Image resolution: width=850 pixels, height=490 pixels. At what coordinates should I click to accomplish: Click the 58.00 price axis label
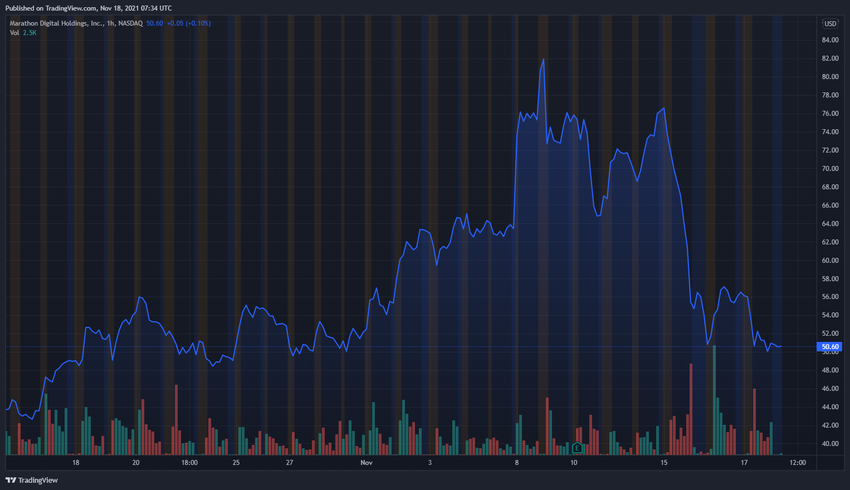coord(830,279)
